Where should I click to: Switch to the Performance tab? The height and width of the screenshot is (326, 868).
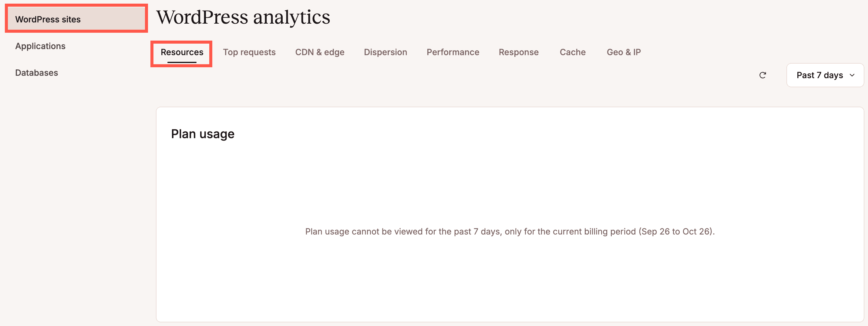(x=453, y=52)
